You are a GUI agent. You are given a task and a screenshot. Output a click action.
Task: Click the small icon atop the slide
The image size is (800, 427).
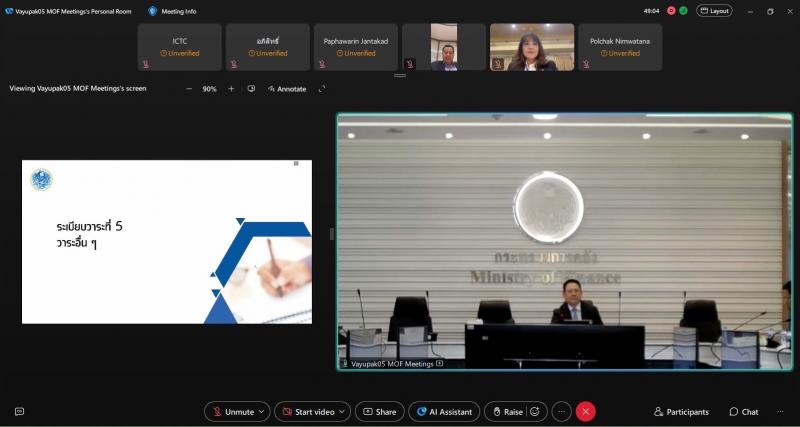[296, 163]
